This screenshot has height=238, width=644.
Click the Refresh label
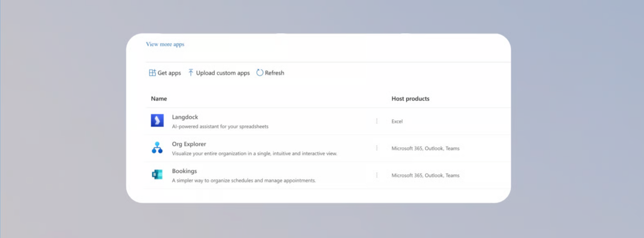tap(274, 73)
